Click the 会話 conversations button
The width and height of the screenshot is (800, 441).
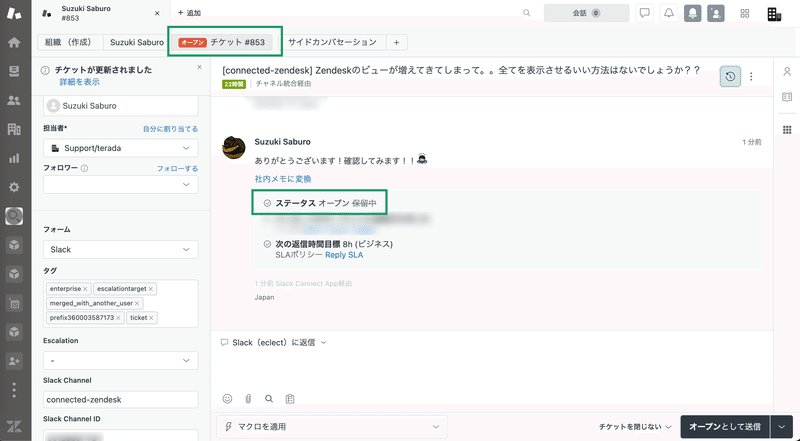point(586,13)
